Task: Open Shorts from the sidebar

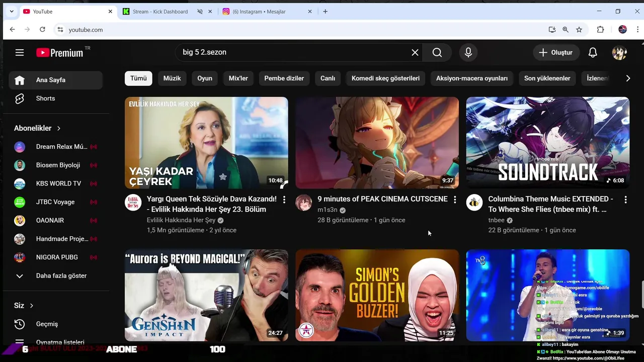Action: coord(55,99)
